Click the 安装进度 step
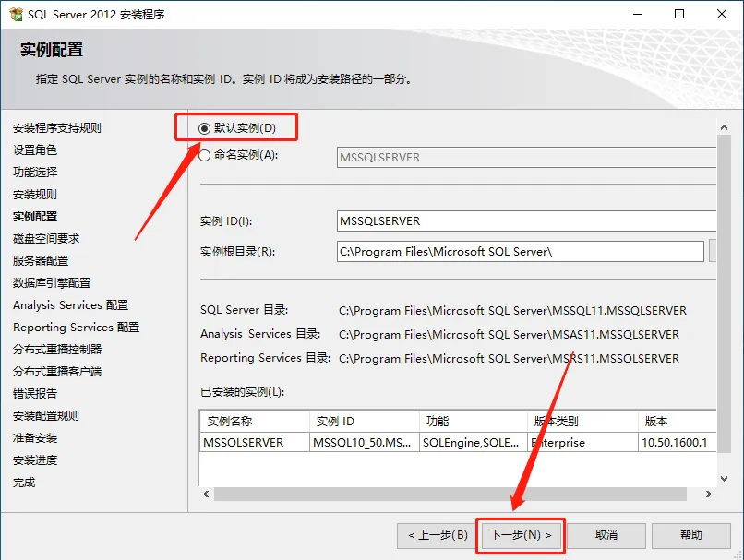Screen dimensions: 744x560 35,460
